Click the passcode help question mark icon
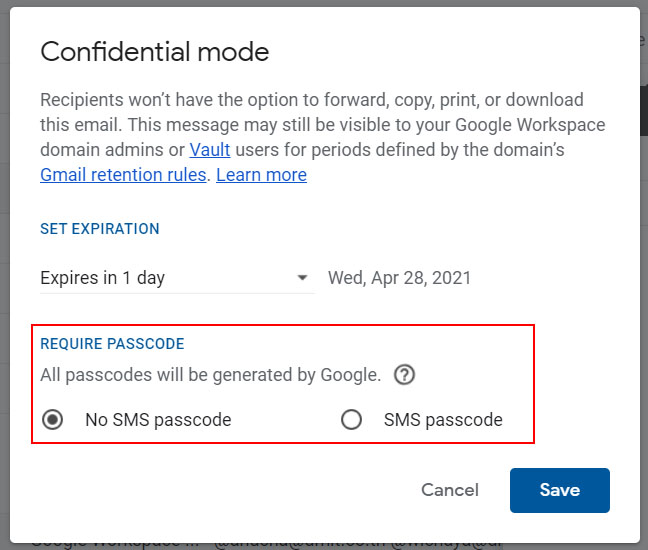648x550 pixels. tap(404, 375)
